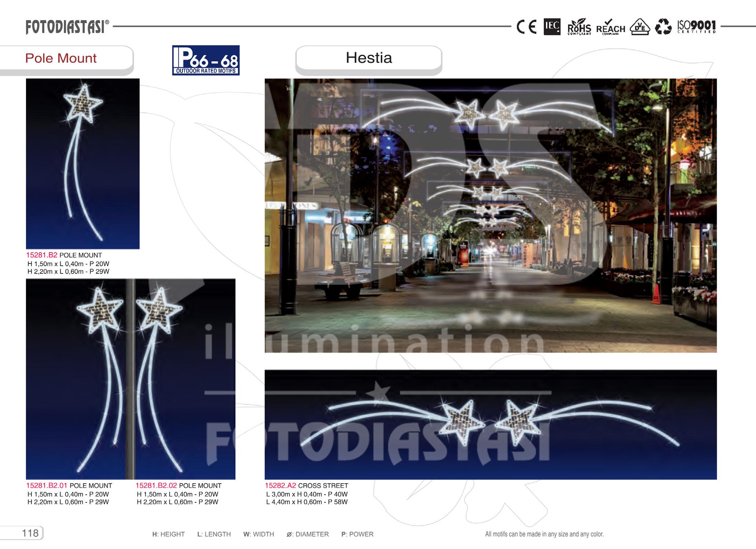Open product code 15282.A2 cross street link
The height and width of the screenshot is (549, 756).
coord(280,486)
